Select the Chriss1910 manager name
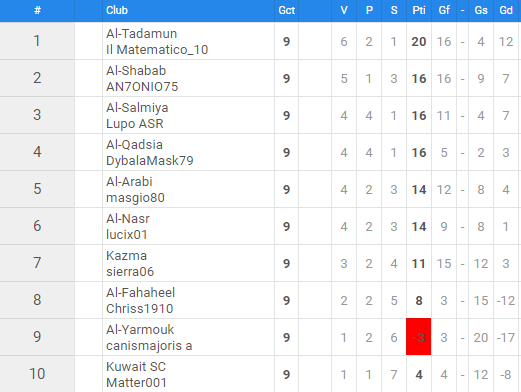Screen dimensions: 521x392 (x=140, y=309)
